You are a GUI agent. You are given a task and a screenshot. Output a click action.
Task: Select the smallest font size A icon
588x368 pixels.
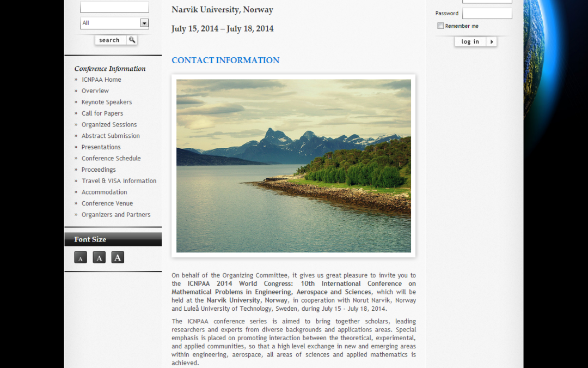[81, 257]
